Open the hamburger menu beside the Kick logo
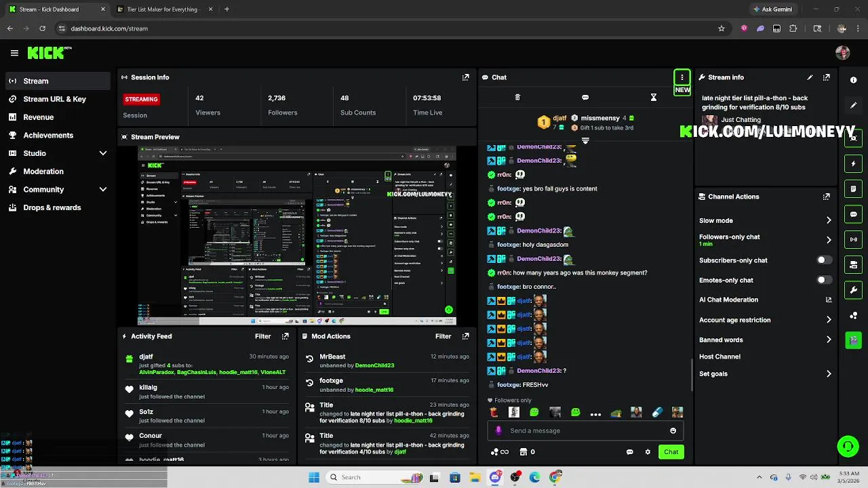 (14, 53)
